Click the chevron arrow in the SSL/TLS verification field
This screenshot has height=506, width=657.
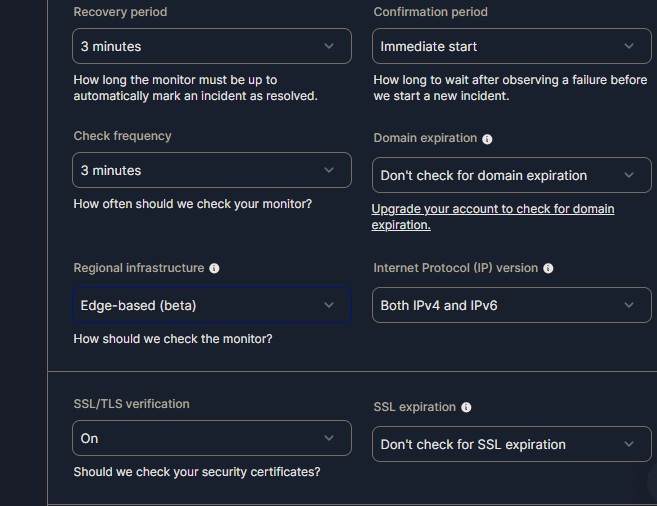(329, 438)
